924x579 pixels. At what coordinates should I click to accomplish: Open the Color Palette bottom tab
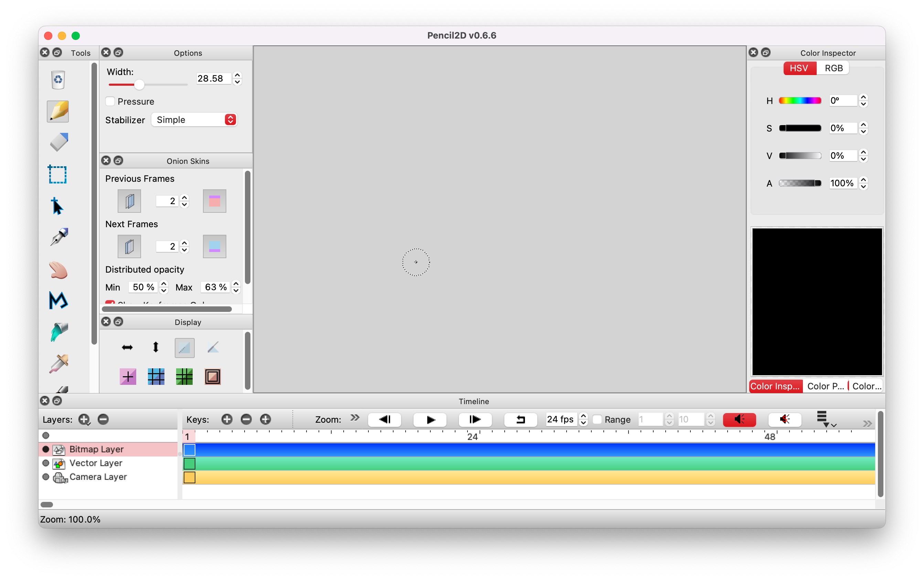[x=825, y=386]
